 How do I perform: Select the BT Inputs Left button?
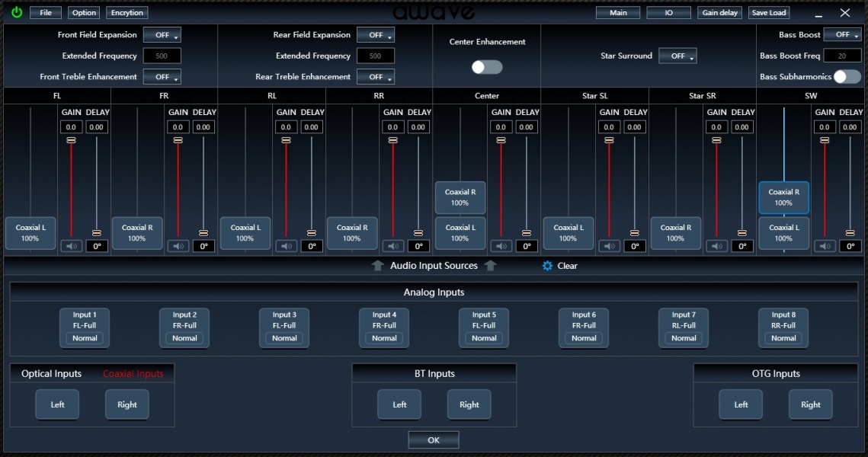399,404
